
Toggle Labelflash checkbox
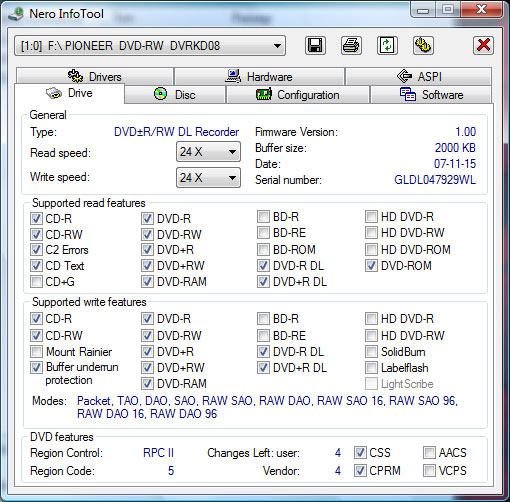[371, 368]
